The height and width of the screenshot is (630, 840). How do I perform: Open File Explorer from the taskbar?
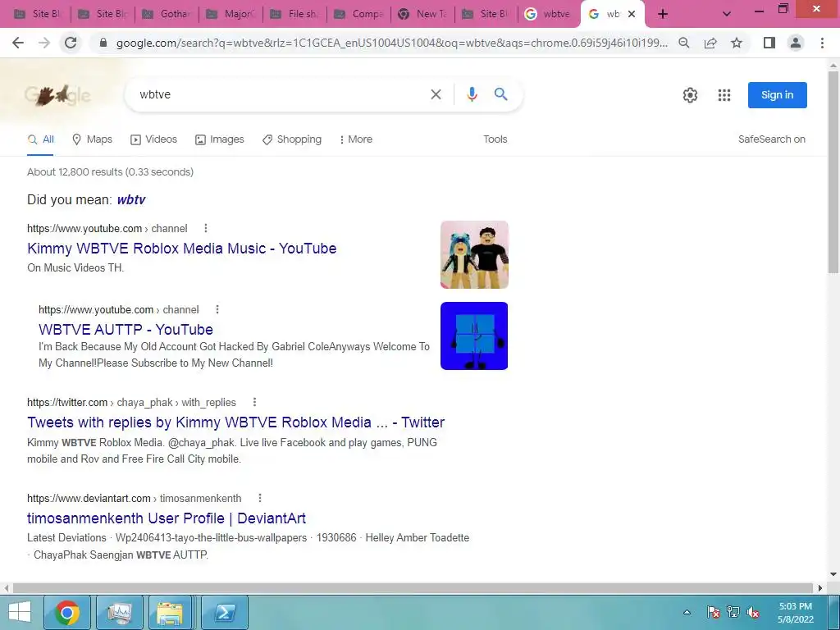(171, 612)
